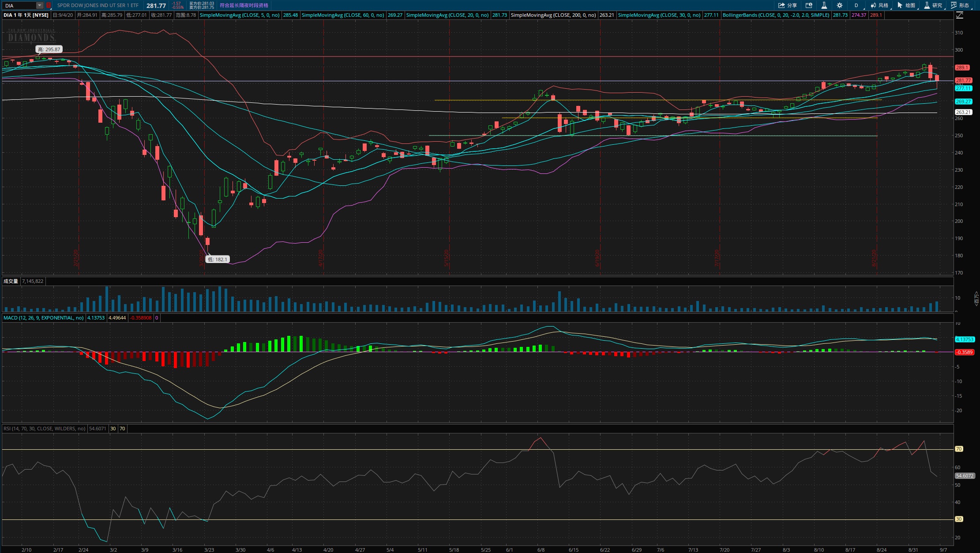Click the 低: 182.1 low price bubble
980x553 pixels.
coord(218,260)
